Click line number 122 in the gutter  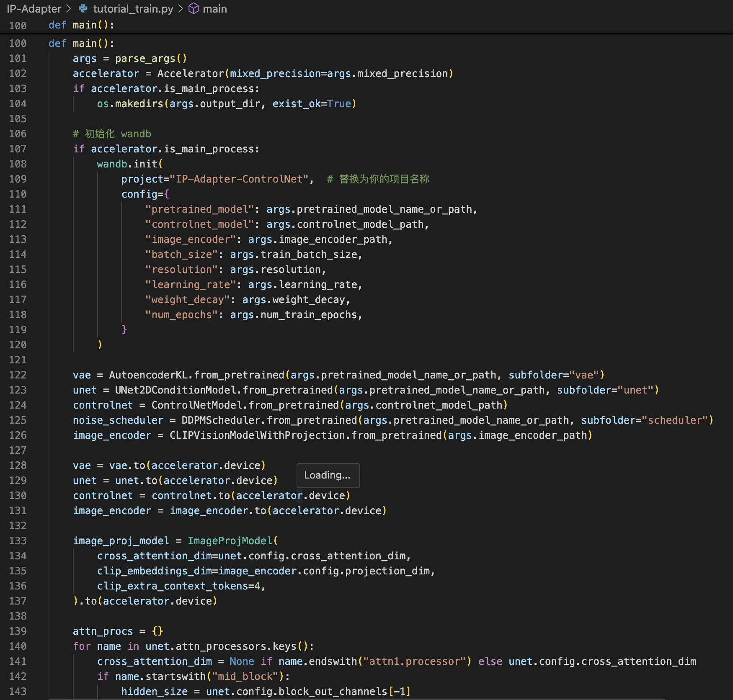click(x=18, y=375)
